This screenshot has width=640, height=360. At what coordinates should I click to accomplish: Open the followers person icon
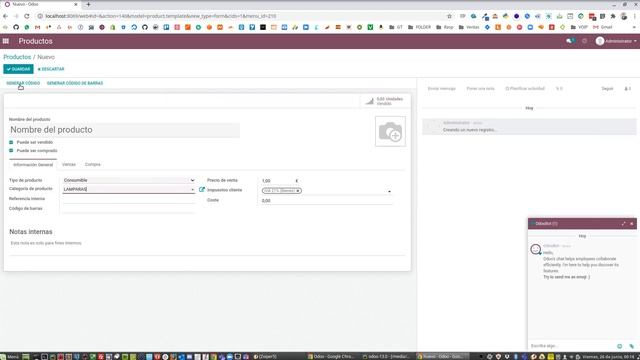(628, 89)
